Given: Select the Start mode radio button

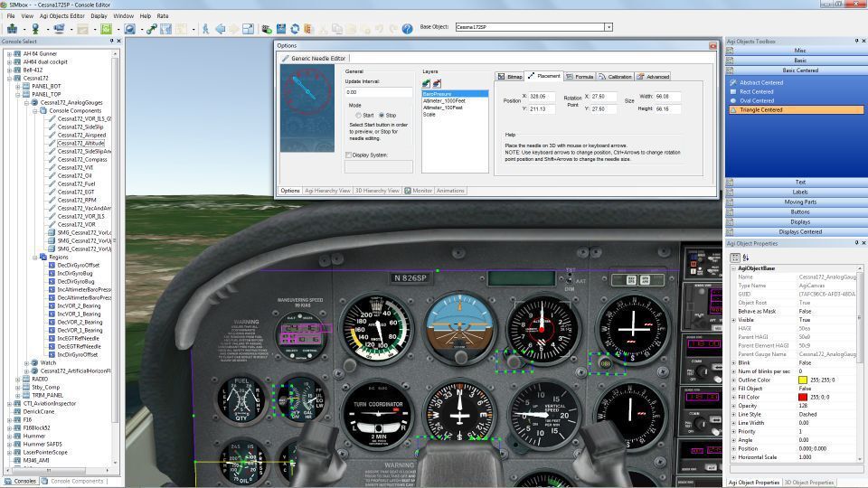Looking at the screenshot, I should pyautogui.click(x=359, y=116).
